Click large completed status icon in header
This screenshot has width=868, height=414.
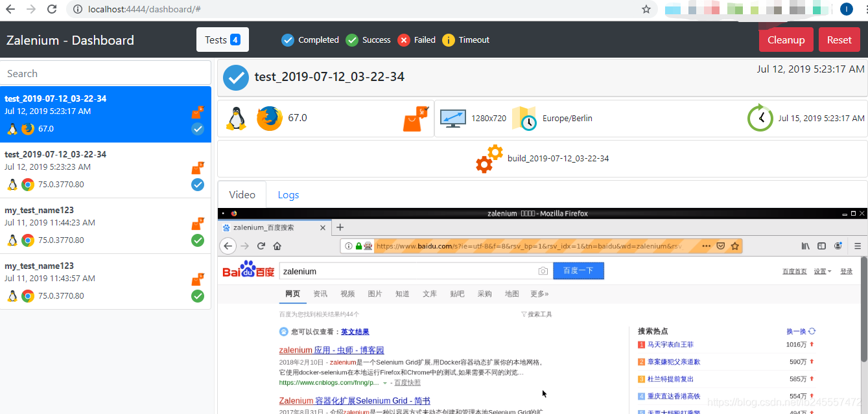[x=236, y=77]
